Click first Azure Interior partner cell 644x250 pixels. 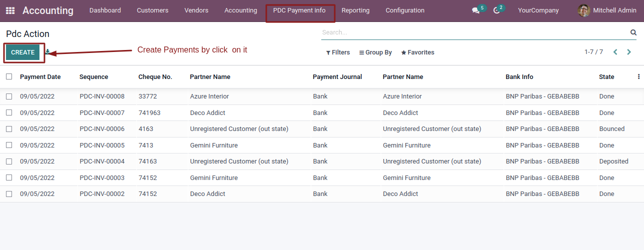pos(209,96)
